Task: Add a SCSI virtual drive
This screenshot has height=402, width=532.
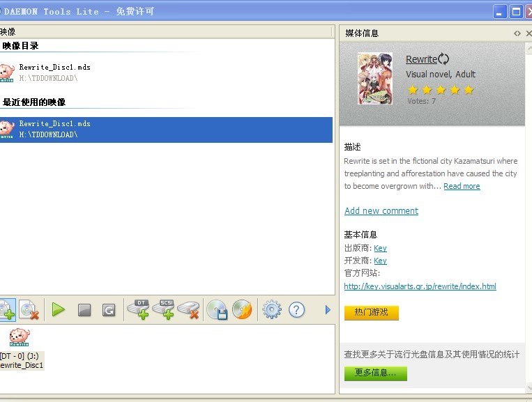Action: point(163,309)
